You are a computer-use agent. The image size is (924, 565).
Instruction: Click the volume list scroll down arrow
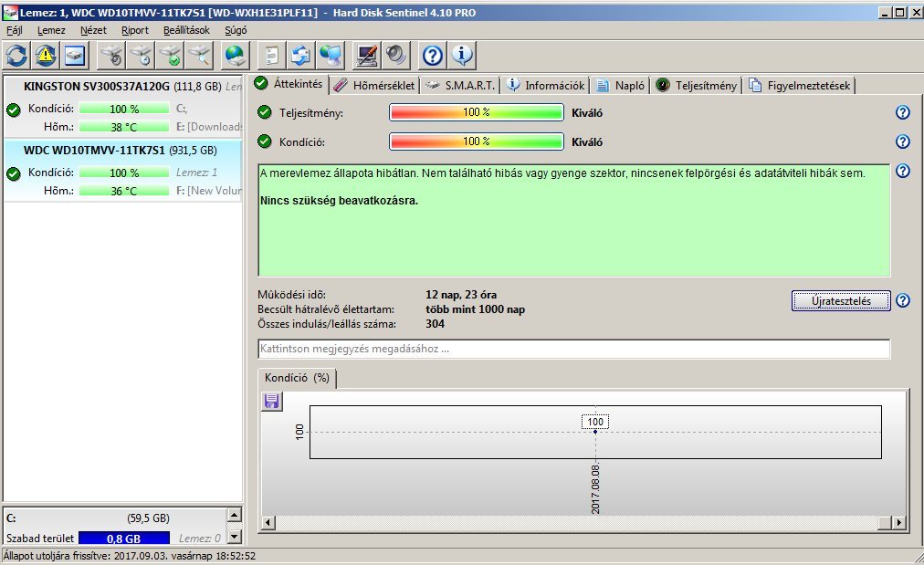[x=235, y=536]
